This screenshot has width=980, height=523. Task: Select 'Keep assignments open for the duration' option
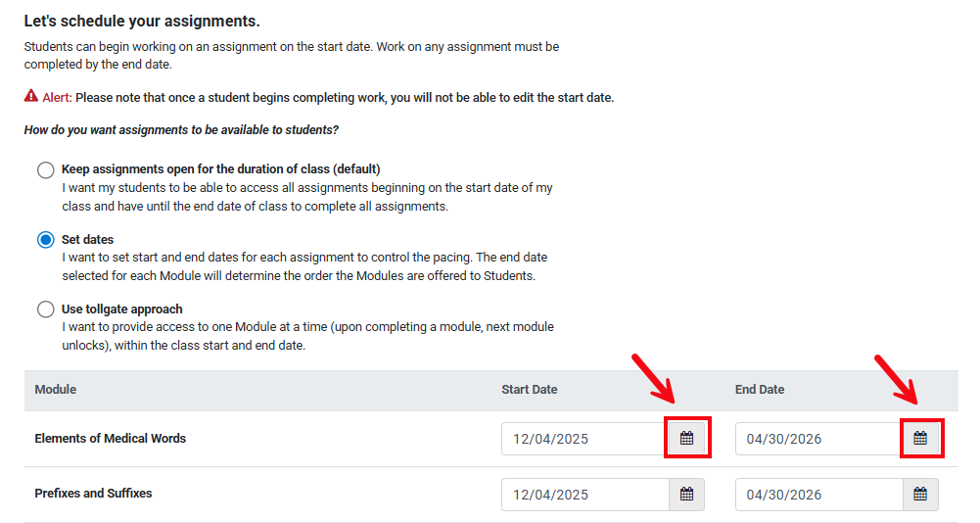pyautogui.click(x=45, y=170)
